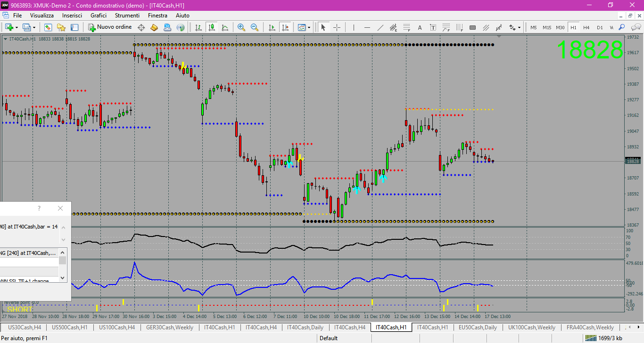
Task: Switch to the UK100Cash,Weekly chart tab
Action: 532,327
